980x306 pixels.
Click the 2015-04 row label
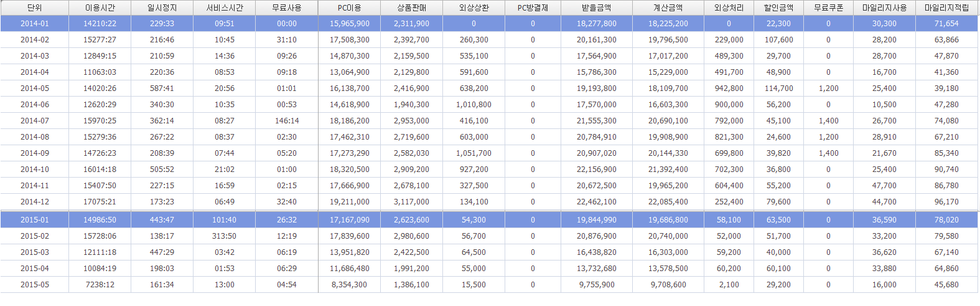point(35,269)
